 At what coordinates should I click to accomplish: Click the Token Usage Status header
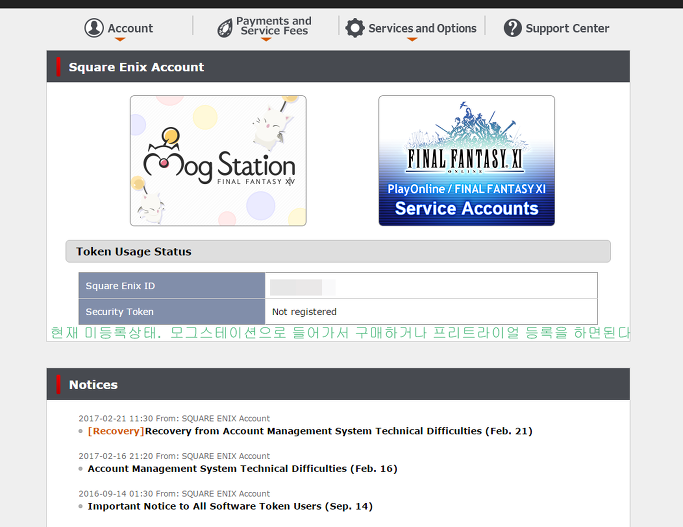coord(338,251)
